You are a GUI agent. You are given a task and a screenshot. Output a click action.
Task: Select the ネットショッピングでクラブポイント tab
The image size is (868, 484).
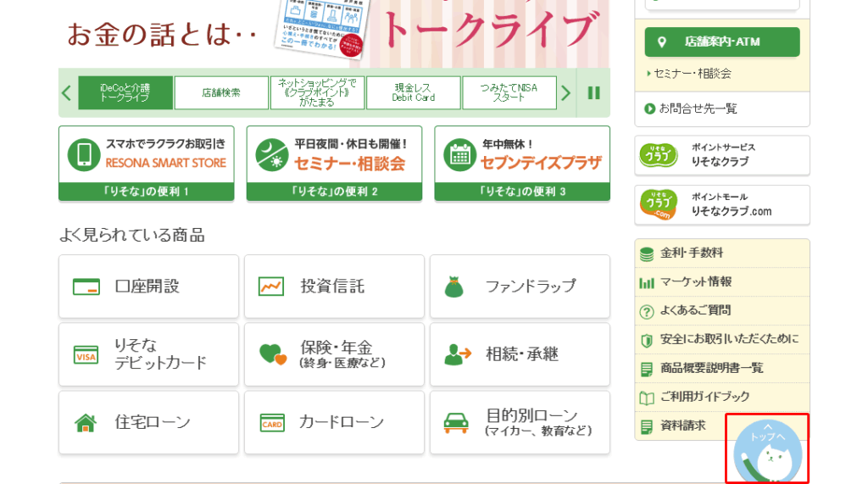coord(317,93)
